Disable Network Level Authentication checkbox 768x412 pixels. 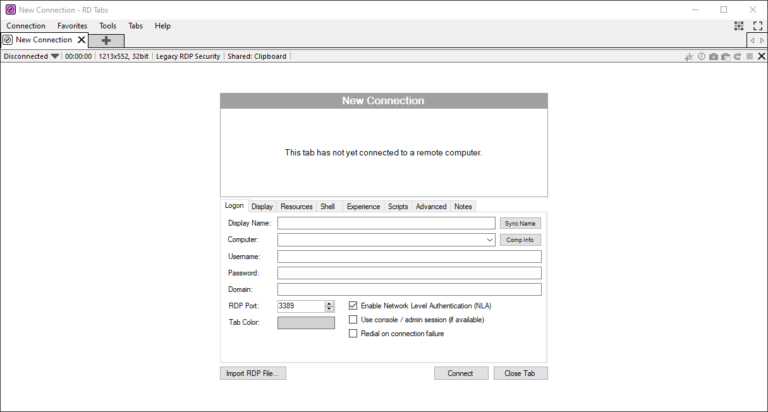pos(353,305)
